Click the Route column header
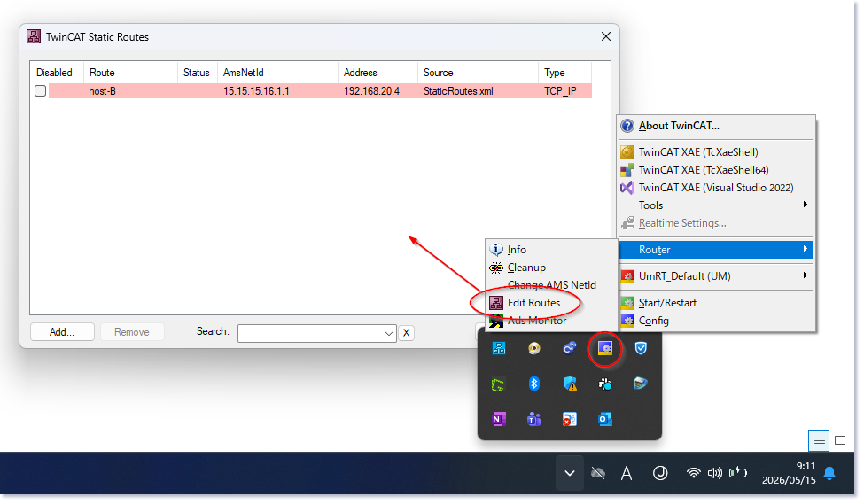This screenshot has width=864, height=504. 130,72
